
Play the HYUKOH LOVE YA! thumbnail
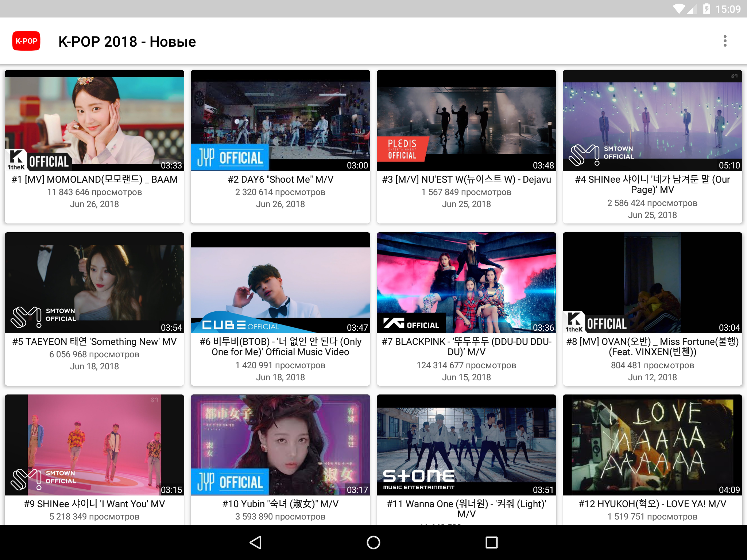click(653, 445)
